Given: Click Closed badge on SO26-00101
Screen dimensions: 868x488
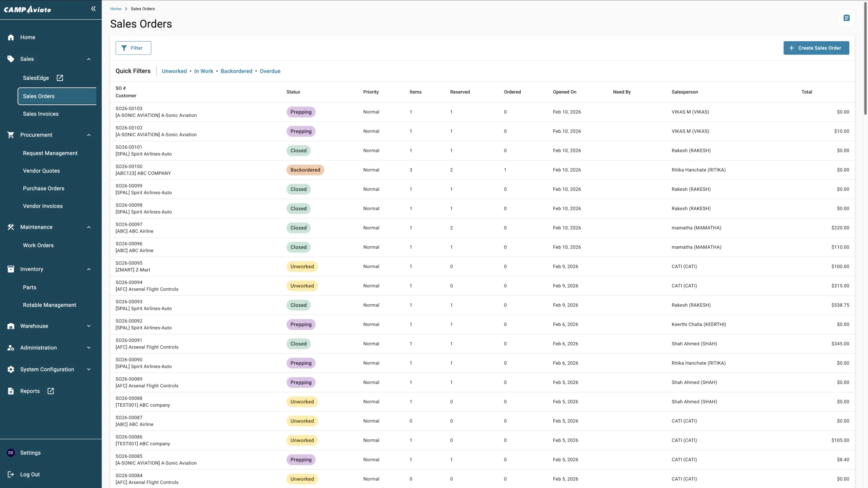Looking at the screenshot, I should [298, 150].
